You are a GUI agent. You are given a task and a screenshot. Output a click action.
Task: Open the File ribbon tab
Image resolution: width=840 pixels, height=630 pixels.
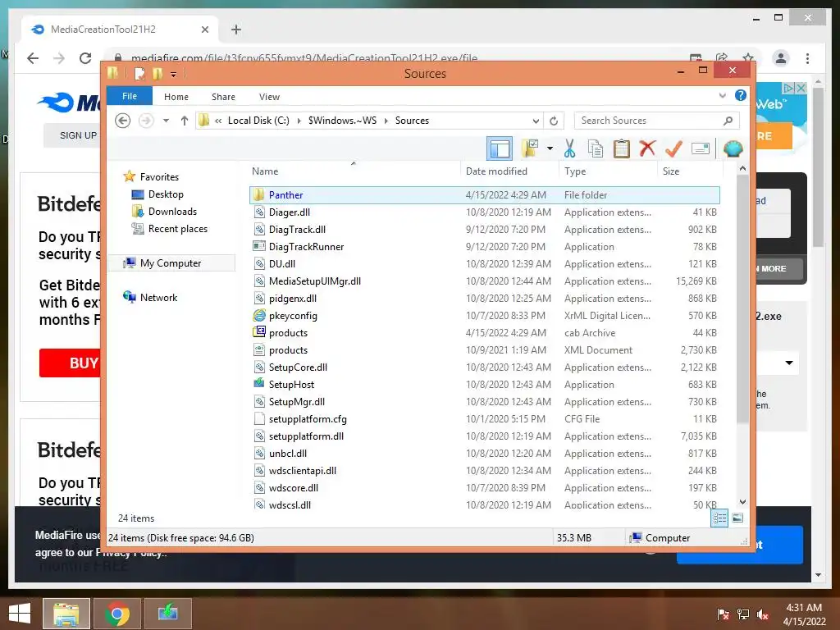tap(130, 96)
